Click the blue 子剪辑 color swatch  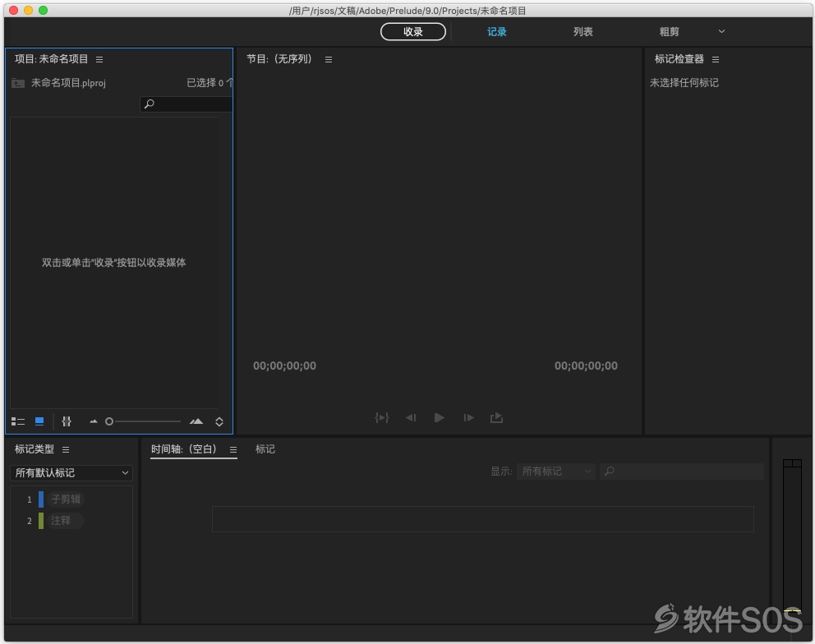[41, 499]
